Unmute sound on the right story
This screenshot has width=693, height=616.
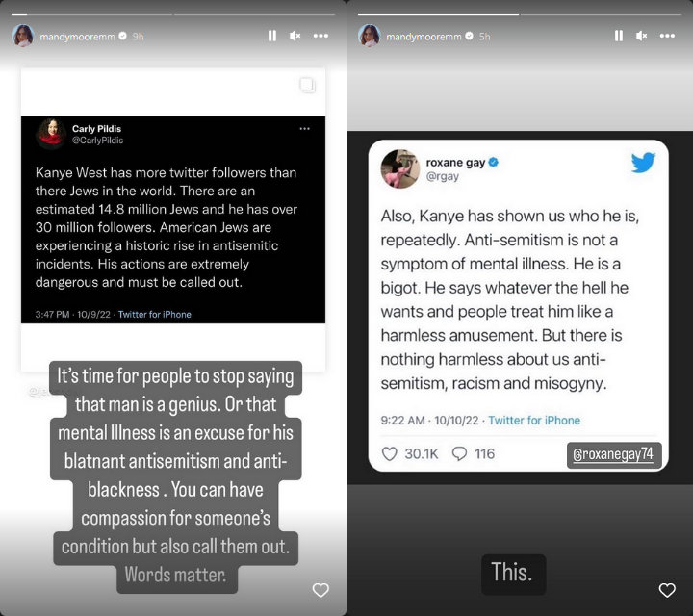(x=641, y=36)
